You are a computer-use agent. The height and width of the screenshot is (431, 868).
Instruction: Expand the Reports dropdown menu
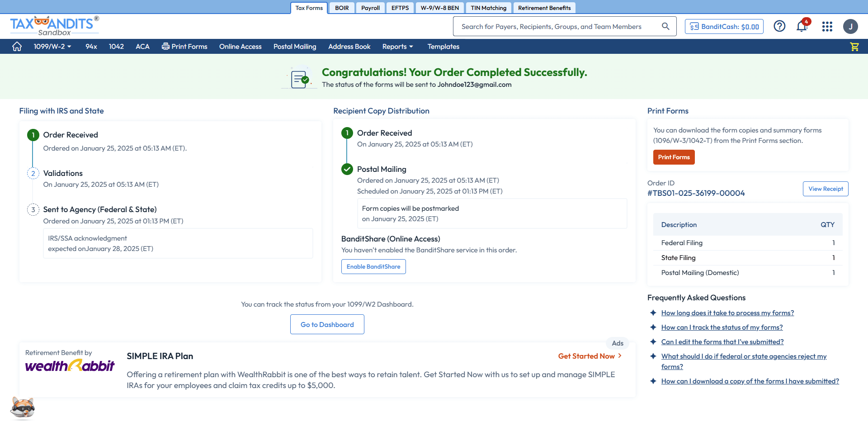tap(397, 47)
